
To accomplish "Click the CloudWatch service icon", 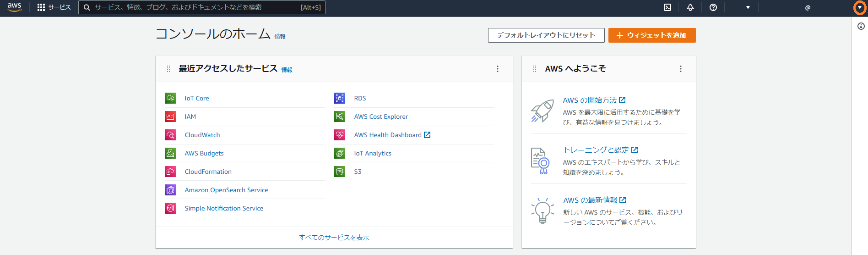I will point(170,135).
